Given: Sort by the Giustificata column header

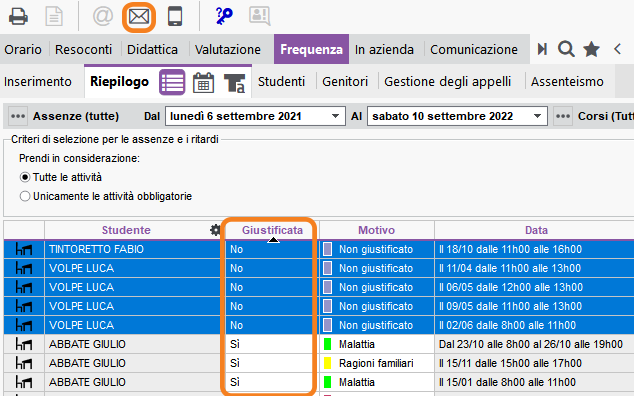Looking at the screenshot, I should [272, 230].
